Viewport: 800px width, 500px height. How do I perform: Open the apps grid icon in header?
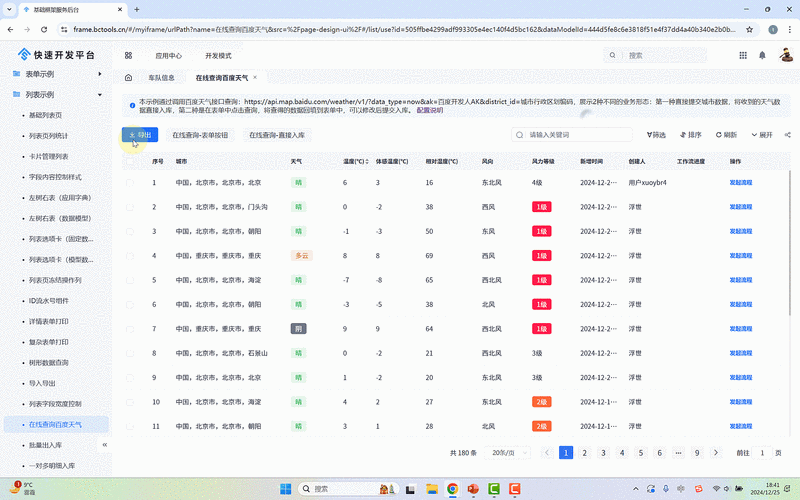742,56
